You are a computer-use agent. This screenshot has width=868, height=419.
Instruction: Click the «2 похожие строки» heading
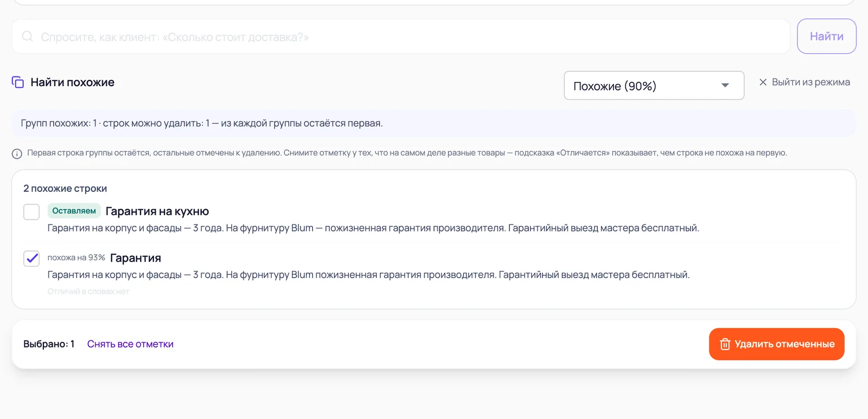(x=65, y=189)
